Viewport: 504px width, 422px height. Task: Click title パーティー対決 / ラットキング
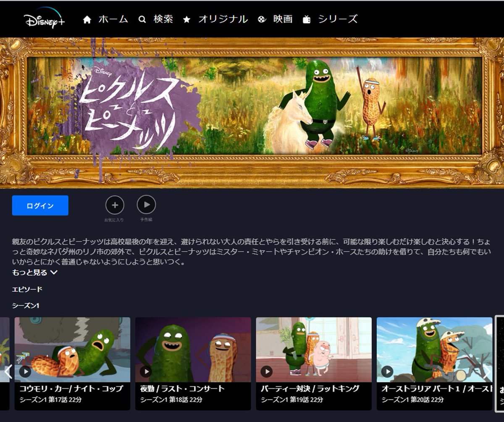[310, 389]
